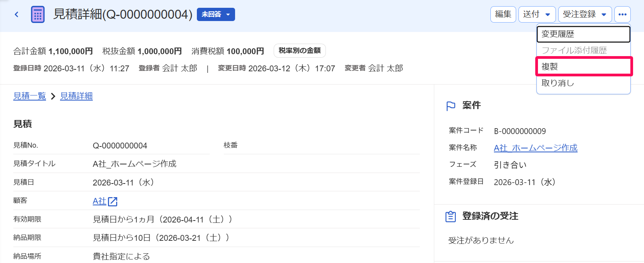Open the A社_ホームページ作成 project link

[x=536, y=148]
